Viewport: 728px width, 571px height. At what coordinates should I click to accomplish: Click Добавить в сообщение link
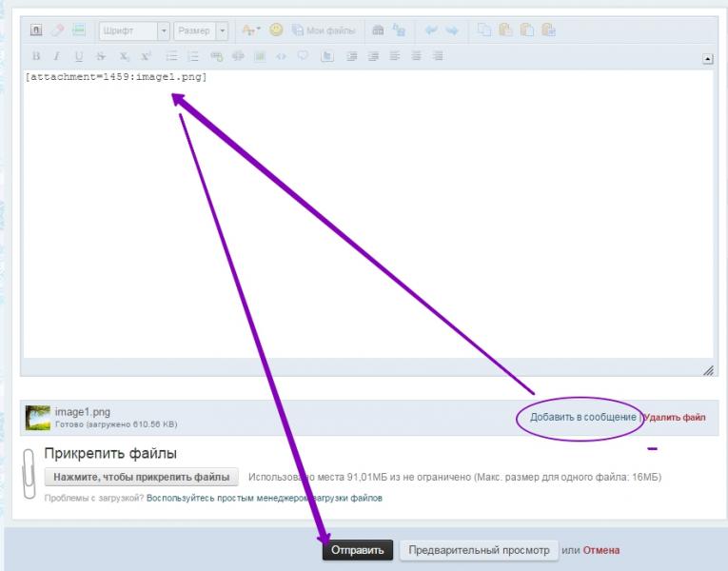[x=582, y=417]
